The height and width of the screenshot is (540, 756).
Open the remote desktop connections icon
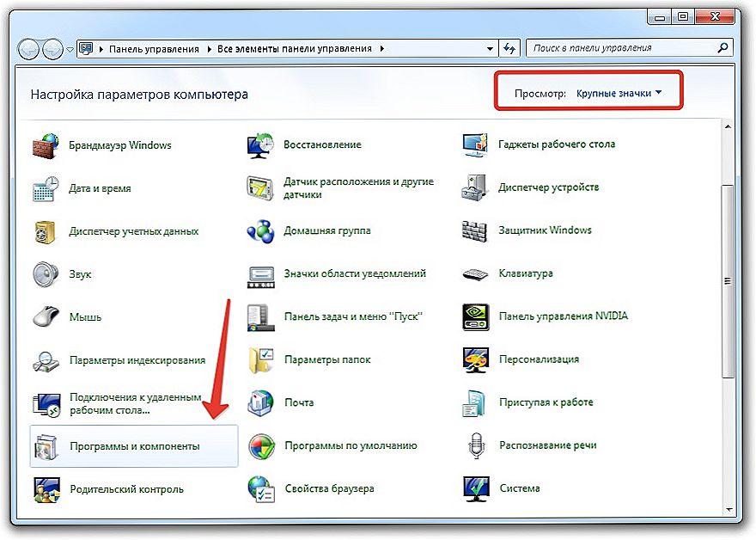click(x=46, y=403)
